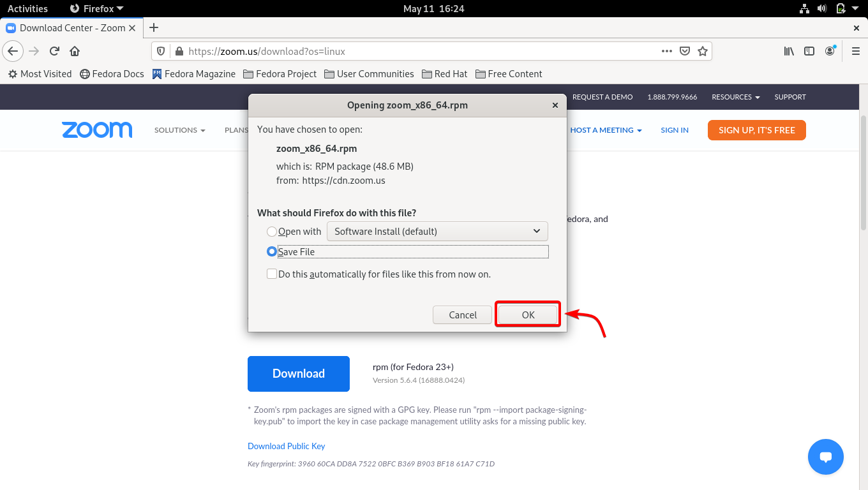The image size is (868, 490).
Task: Open a new browser tab
Action: tap(154, 27)
